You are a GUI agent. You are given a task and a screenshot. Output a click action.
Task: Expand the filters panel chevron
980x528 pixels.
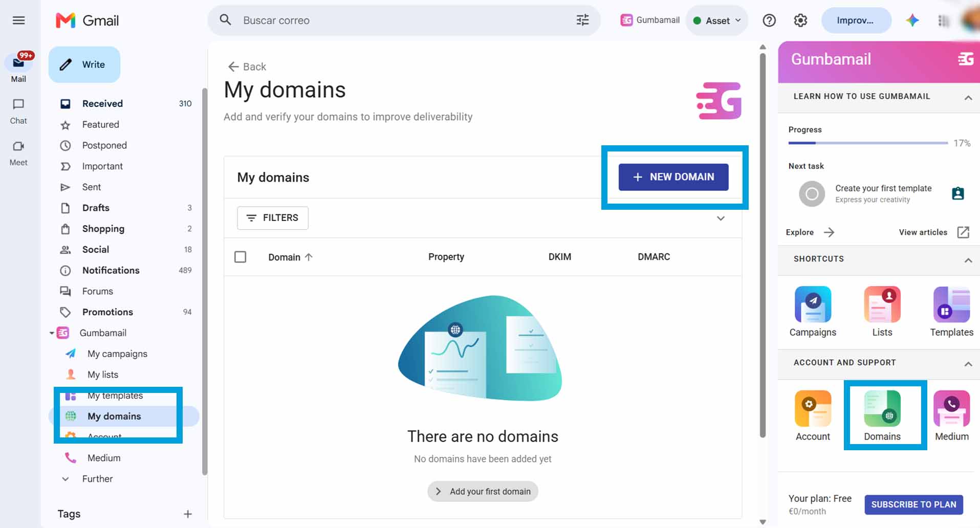pos(721,218)
